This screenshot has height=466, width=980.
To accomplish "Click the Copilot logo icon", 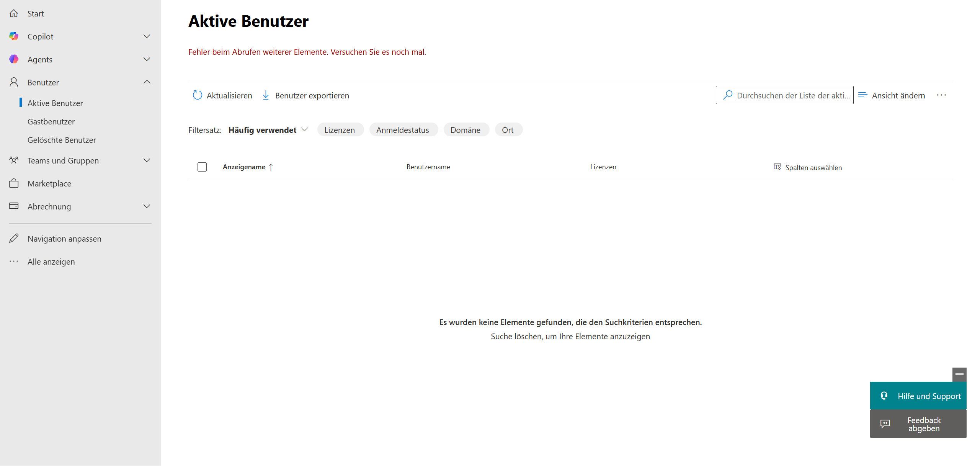I will pos(14,36).
